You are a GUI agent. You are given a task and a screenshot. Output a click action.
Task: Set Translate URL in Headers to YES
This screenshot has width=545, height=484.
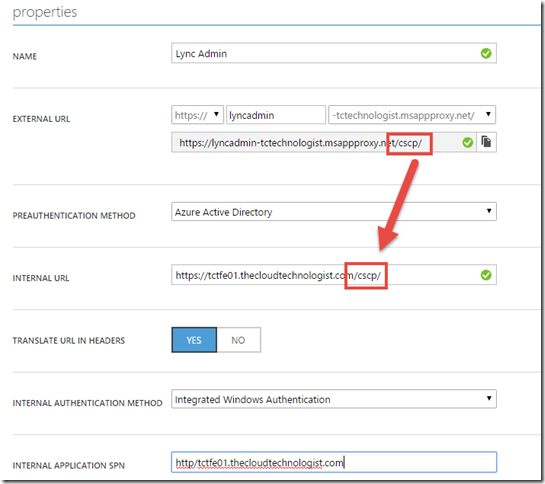194,340
